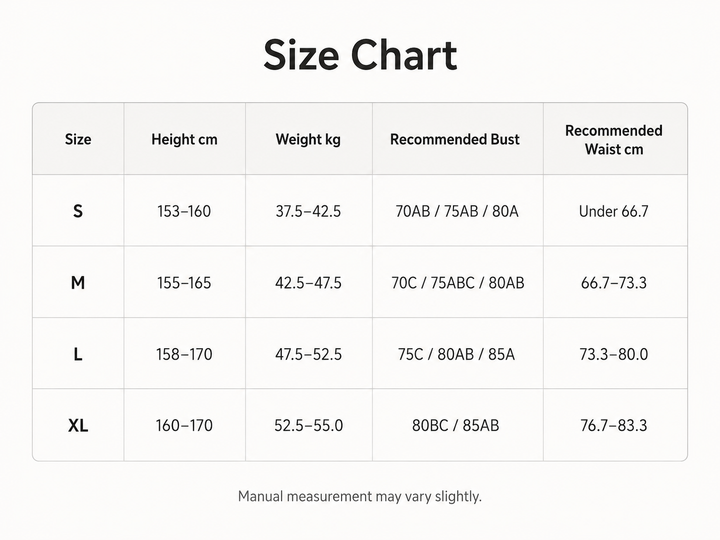Select the 70C / 75ABC / 80AB cell

coord(458,283)
